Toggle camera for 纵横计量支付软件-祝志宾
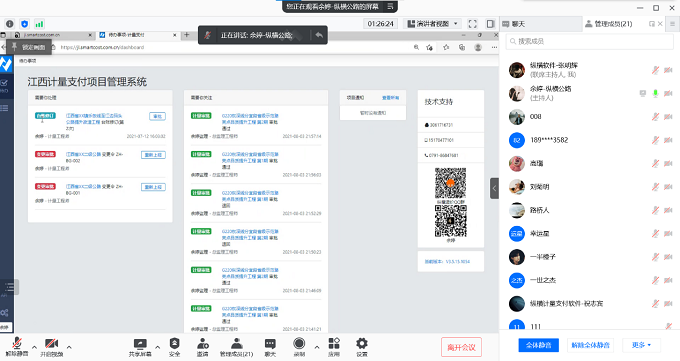Viewport: 680px width, 361px height. [x=668, y=304]
